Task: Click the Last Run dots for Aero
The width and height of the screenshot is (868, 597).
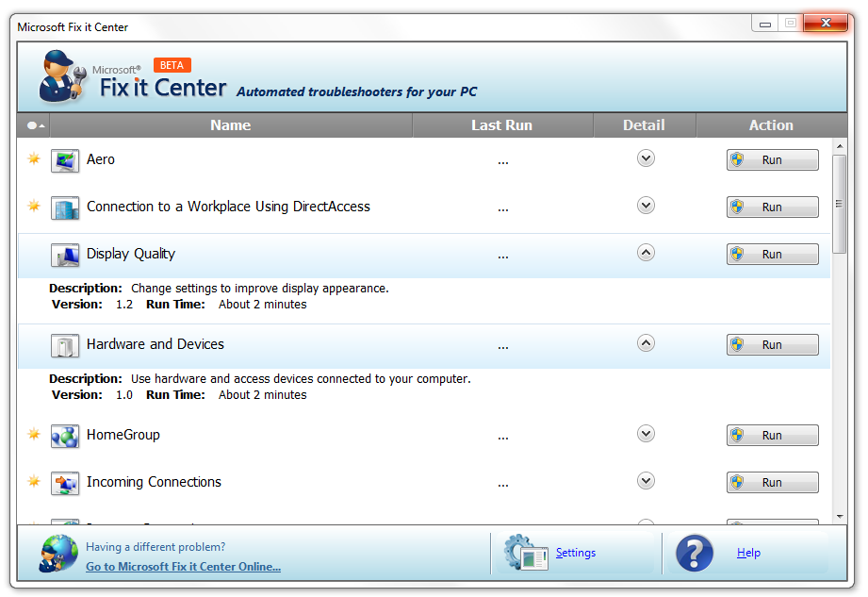Action: tap(502, 162)
